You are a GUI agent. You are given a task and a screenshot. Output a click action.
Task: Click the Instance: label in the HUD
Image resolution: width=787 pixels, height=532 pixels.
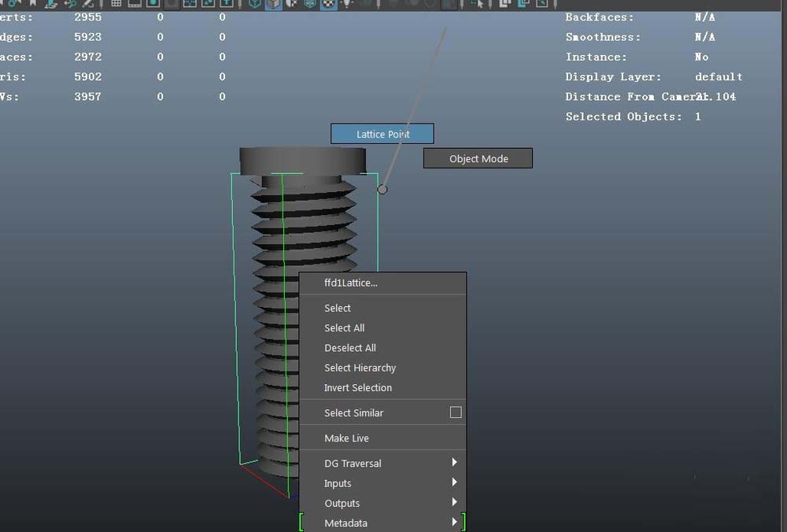pyautogui.click(x=596, y=57)
